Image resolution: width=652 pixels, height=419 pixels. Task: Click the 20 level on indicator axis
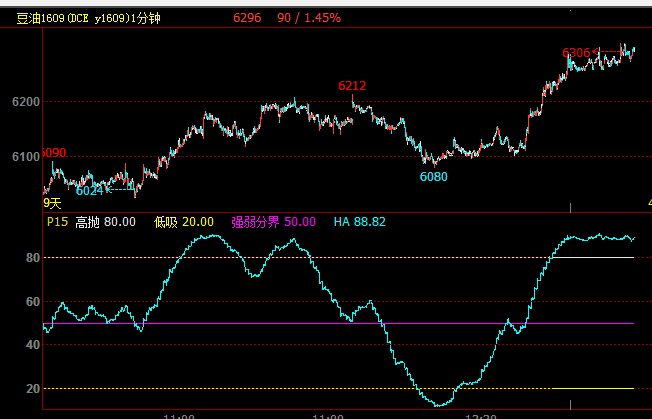(x=32, y=389)
